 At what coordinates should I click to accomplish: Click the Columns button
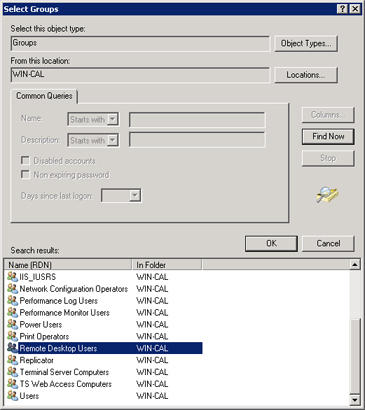click(x=328, y=115)
